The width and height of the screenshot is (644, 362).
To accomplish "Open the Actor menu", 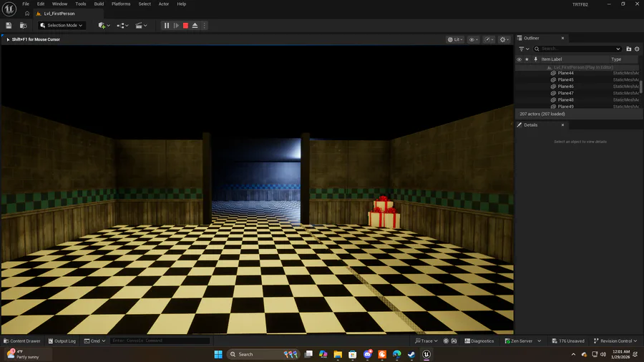I will (164, 4).
